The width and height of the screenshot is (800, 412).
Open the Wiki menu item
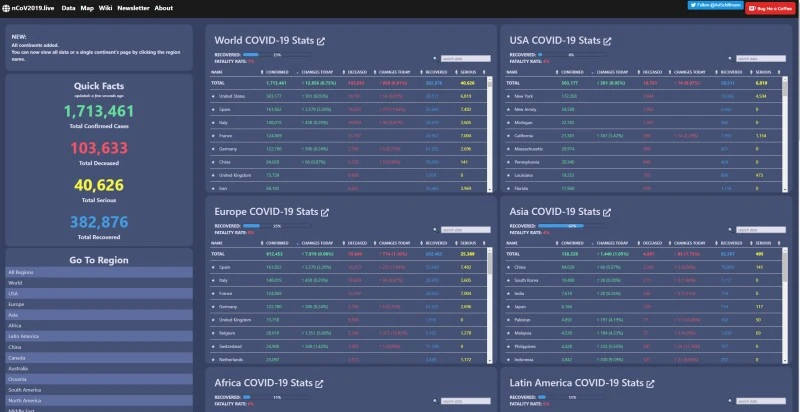coord(105,7)
